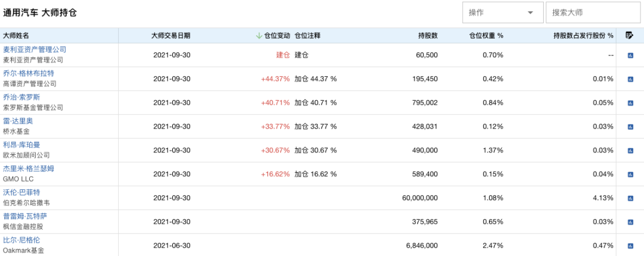Click 加仓 16.62 % position note

(315, 174)
